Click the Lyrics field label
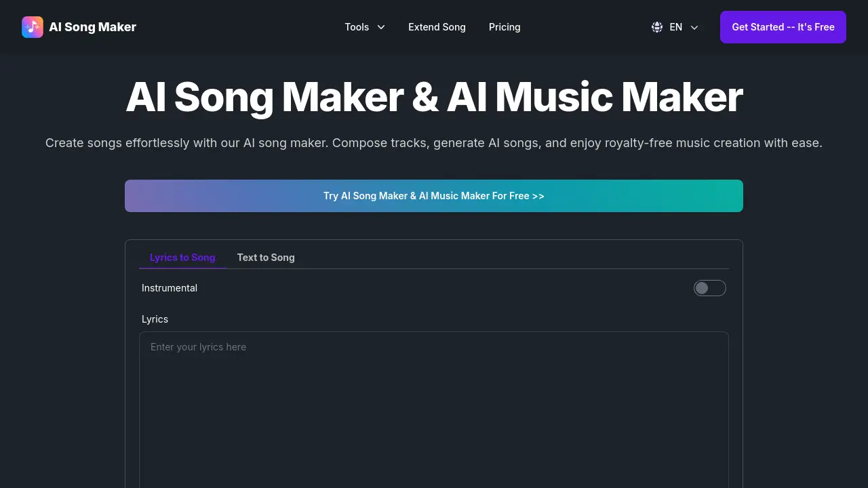 tap(155, 319)
